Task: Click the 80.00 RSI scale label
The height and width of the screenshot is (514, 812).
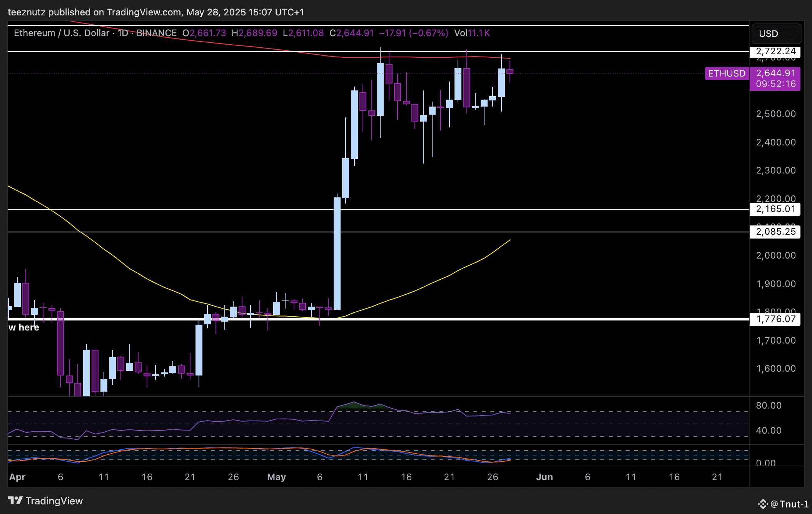Action: [x=769, y=406]
